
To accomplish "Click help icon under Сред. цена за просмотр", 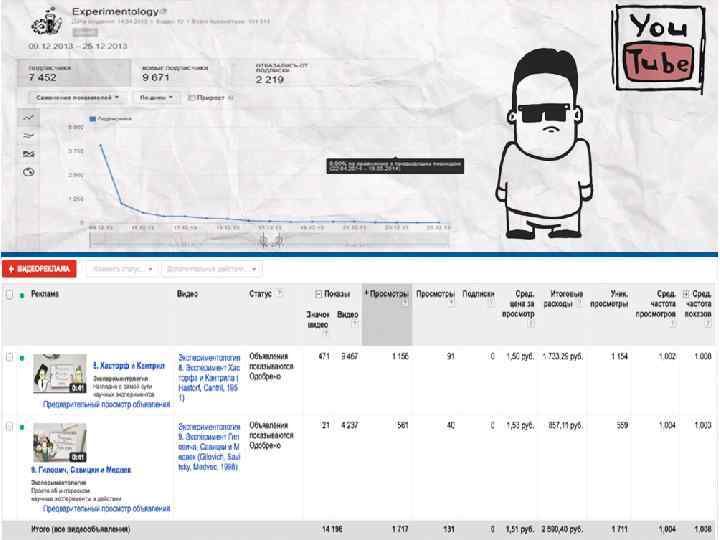I will [530, 324].
